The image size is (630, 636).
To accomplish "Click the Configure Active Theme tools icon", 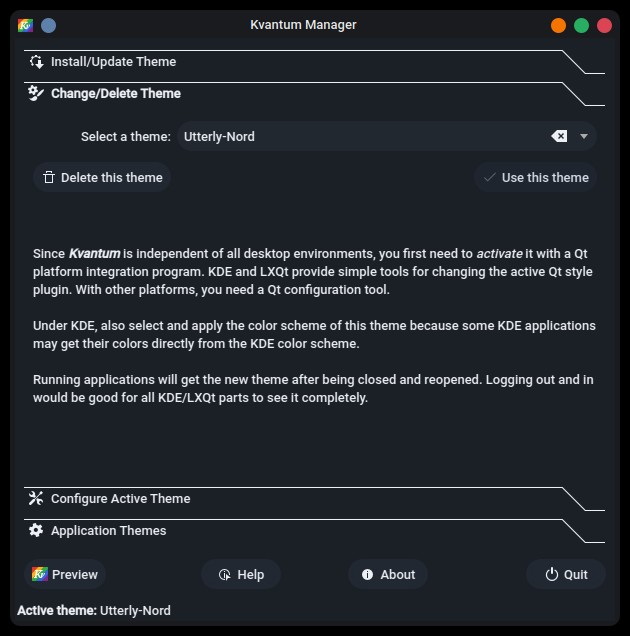I will tap(36, 498).
